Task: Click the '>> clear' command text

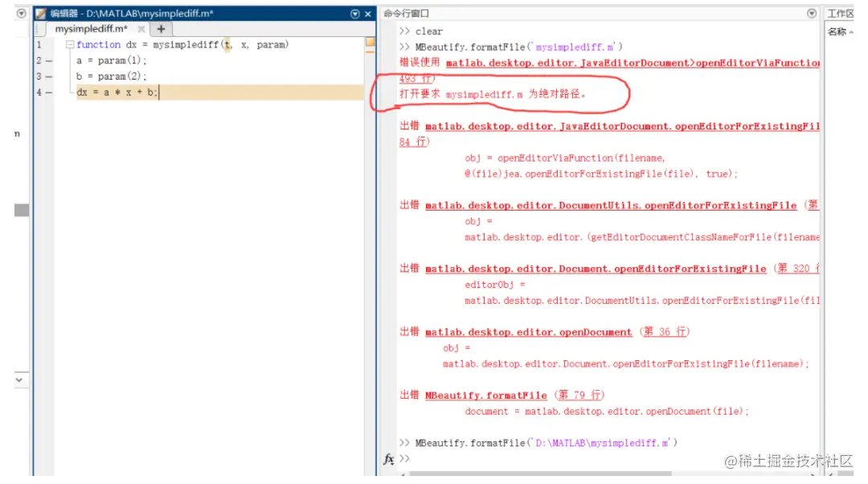Action: [421, 31]
